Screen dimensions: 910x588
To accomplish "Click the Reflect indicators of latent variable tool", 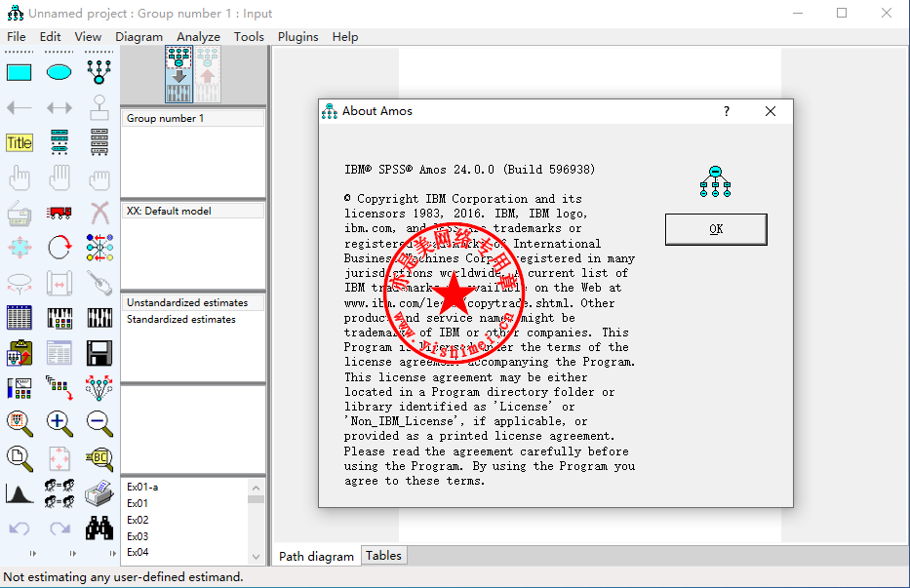I will point(99,248).
